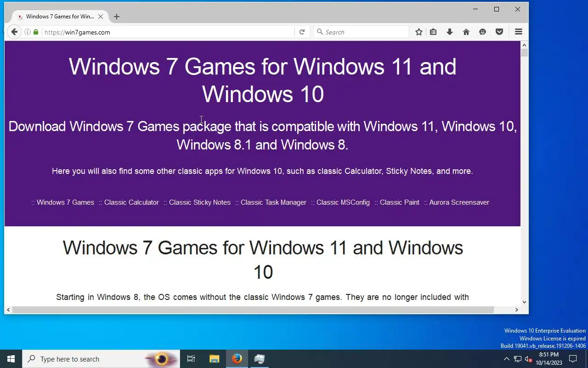Click the white section heading Windows 7 Games
The width and height of the screenshot is (588, 368).
coord(263,259)
